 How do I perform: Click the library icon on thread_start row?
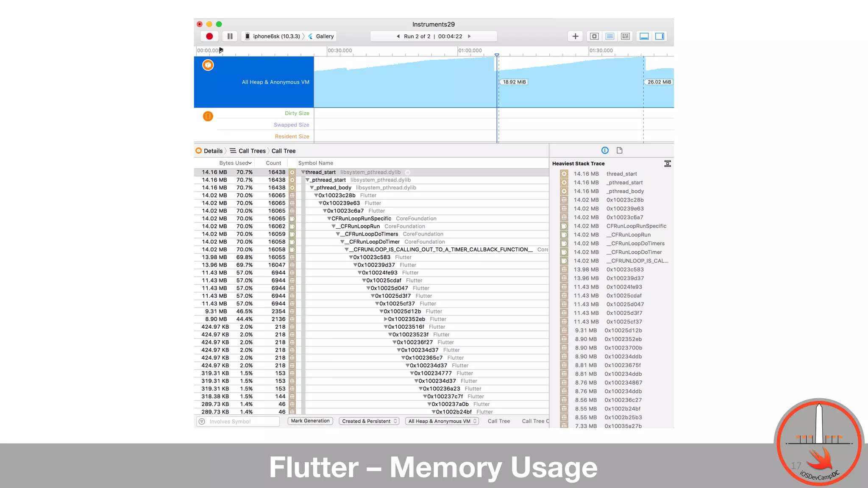click(x=292, y=172)
